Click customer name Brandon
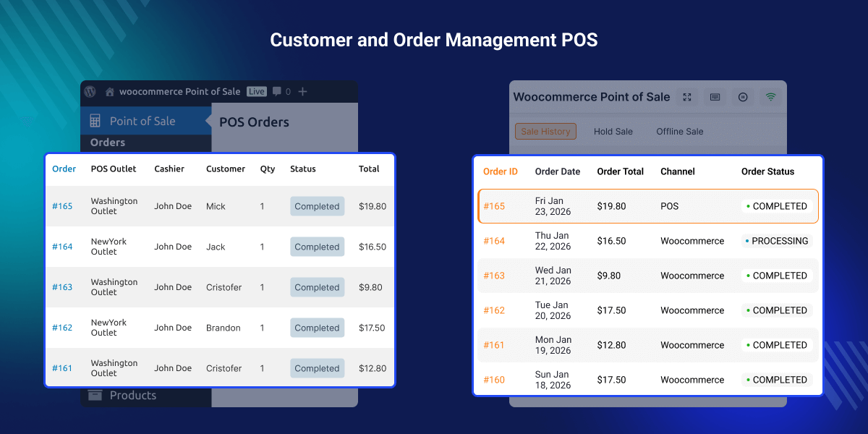 [x=223, y=328]
